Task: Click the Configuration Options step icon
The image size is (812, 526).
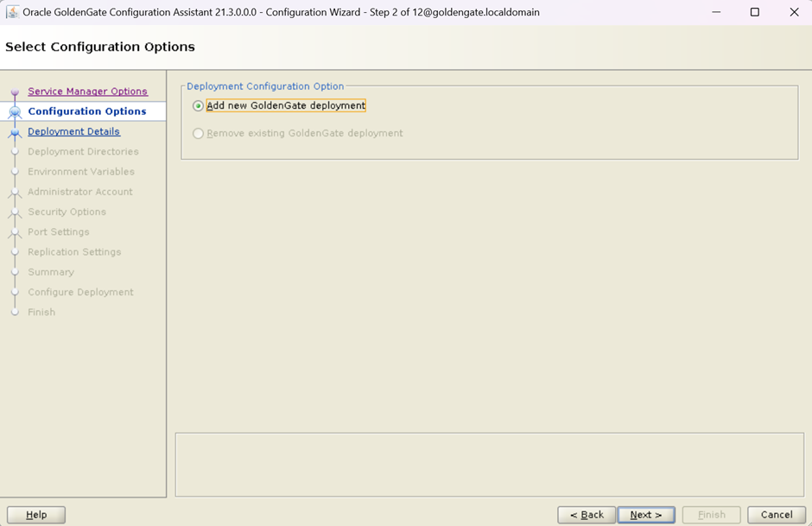Action: click(x=15, y=112)
